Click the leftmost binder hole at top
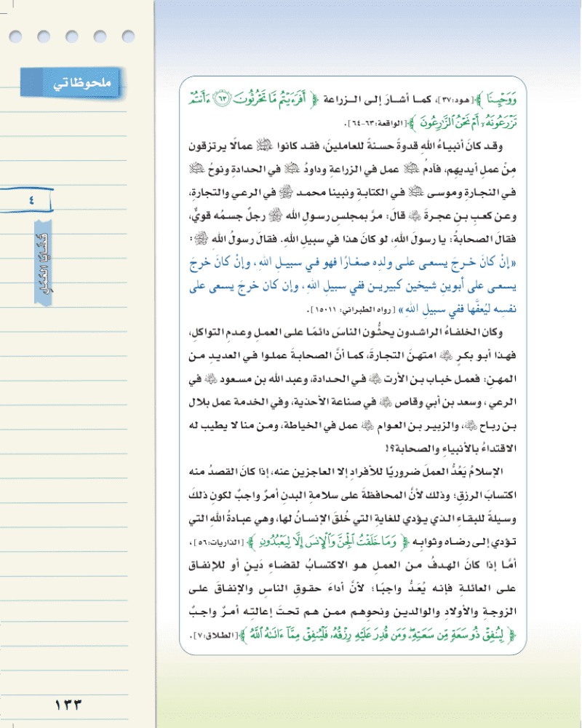The width and height of the screenshot is (582, 728). coord(16,35)
